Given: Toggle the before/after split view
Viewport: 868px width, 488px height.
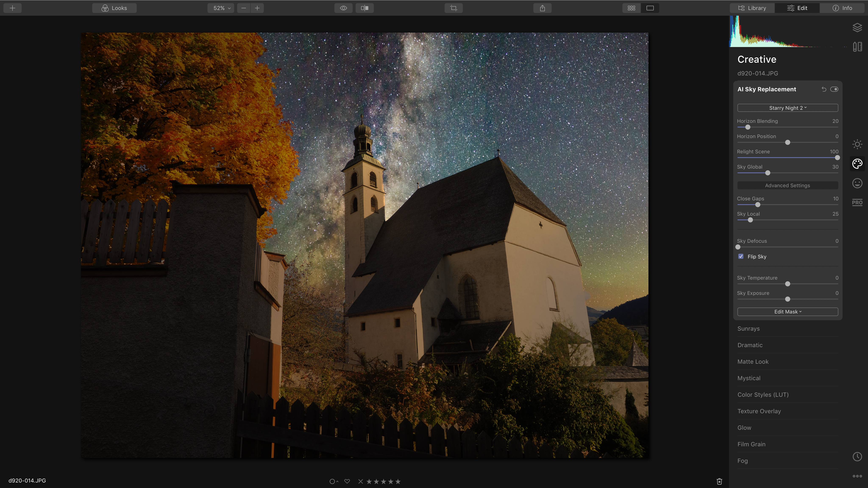Looking at the screenshot, I should (x=364, y=8).
